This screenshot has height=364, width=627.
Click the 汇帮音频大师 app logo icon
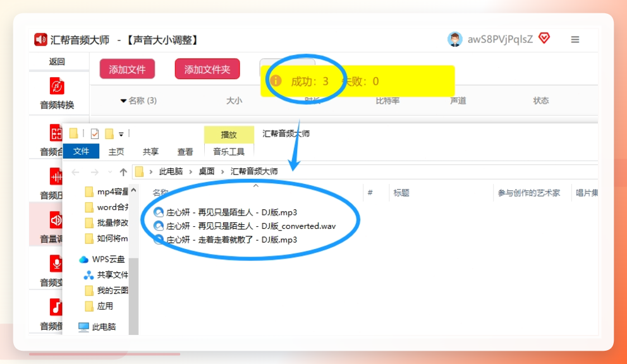[x=40, y=40]
